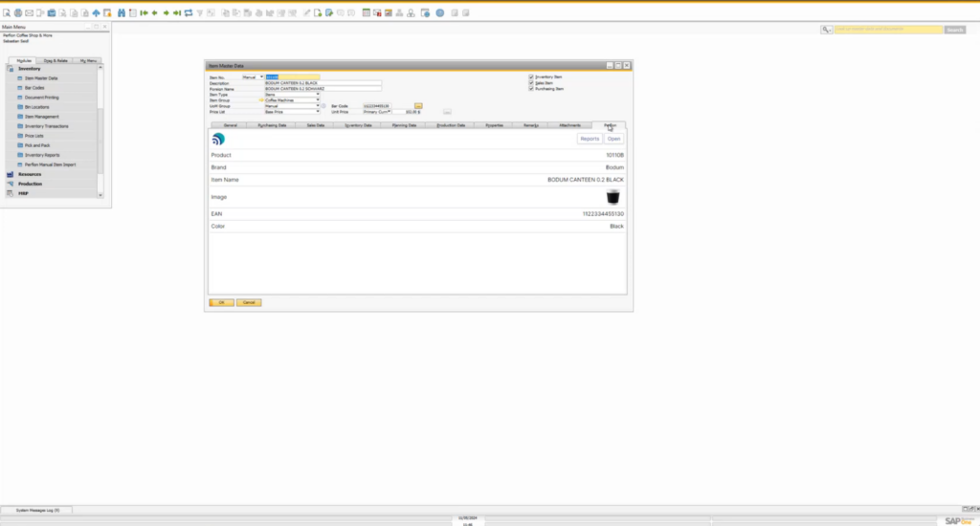Click the green calendar grid toolbar icon
Image resolution: width=980 pixels, height=526 pixels.
pyautogui.click(x=367, y=12)
